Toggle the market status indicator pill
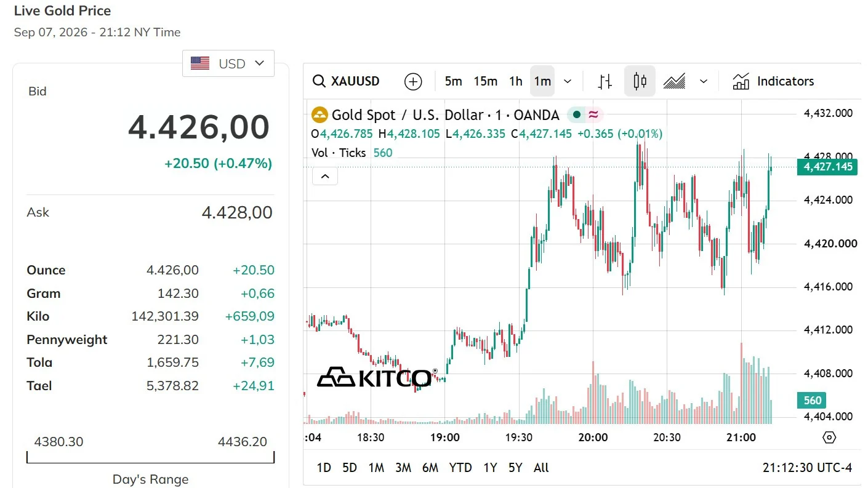Viewport: 868px width, 488px height. [585, 114]
